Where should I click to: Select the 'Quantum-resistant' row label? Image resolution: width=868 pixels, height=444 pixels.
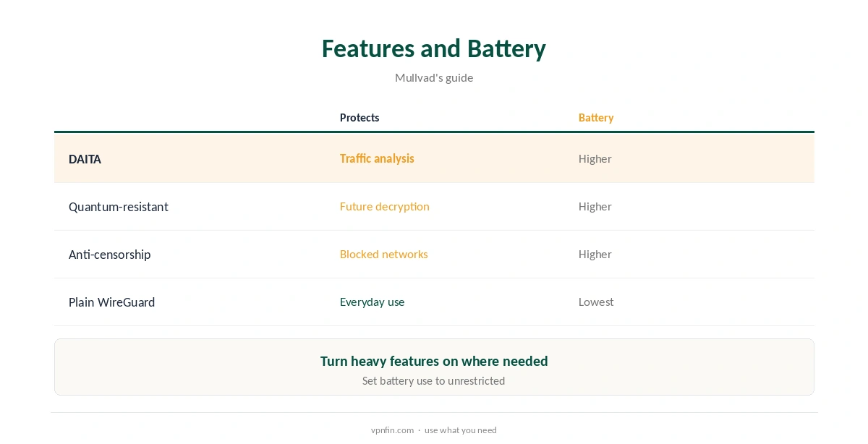pos(119,207)
